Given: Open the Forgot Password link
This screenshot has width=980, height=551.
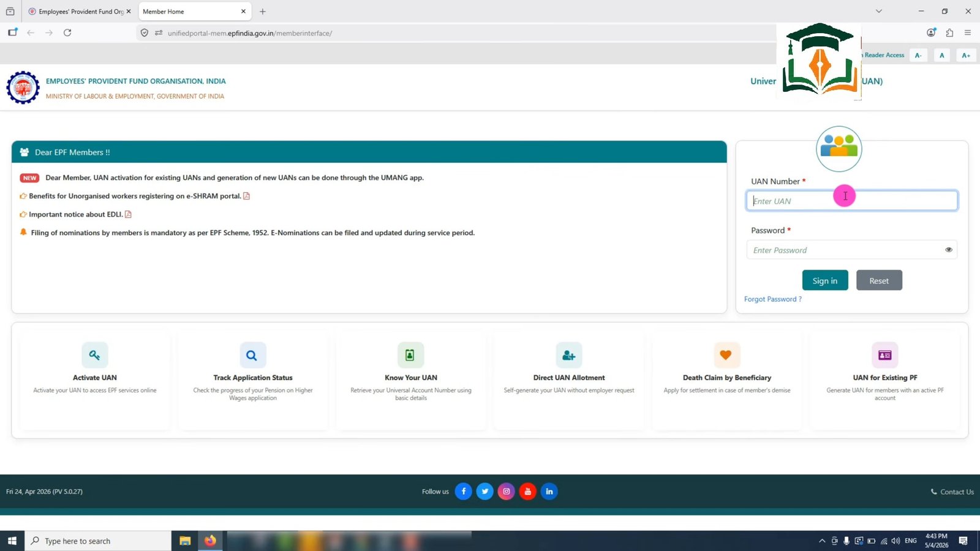Looking at the screenshot, I should [772, 299].
